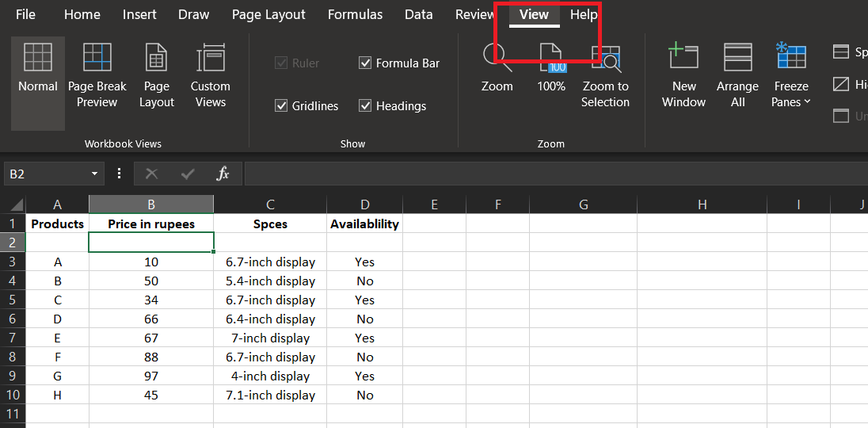The image size is (868, 428).
Task: Select the selected empty cell B2
Action: [x=151, y=243]
